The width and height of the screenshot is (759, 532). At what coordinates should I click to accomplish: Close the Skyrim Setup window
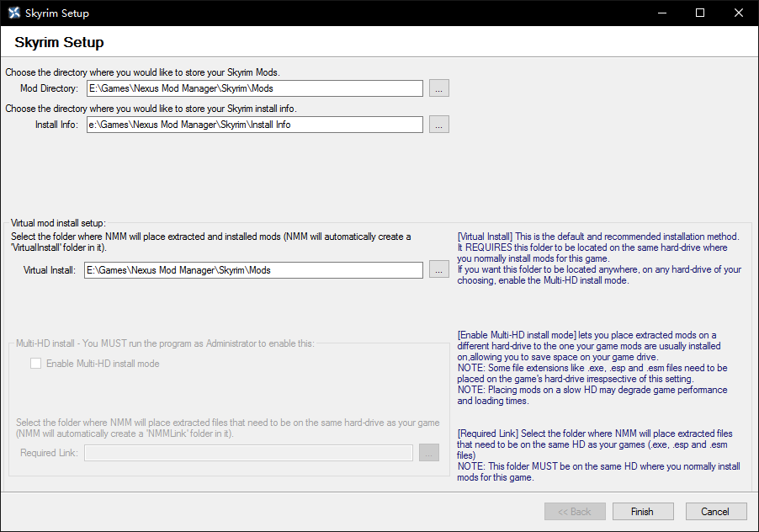739,13
